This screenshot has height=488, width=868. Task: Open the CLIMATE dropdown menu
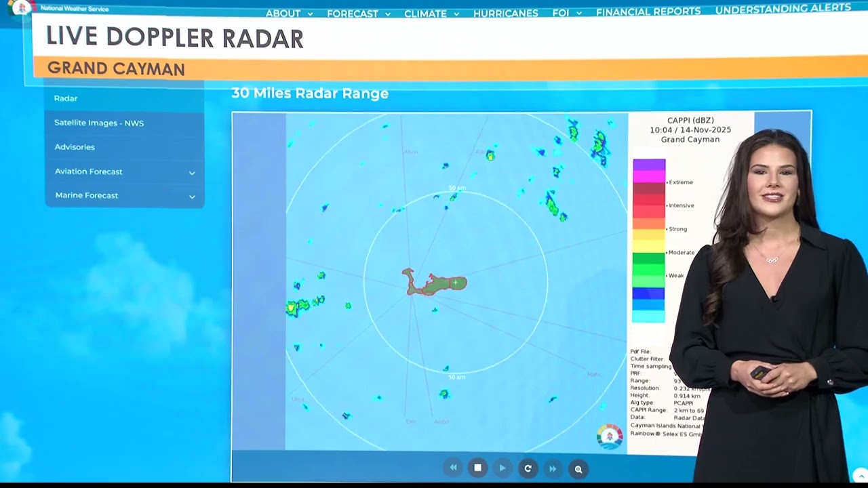click(x=431, y=14)
